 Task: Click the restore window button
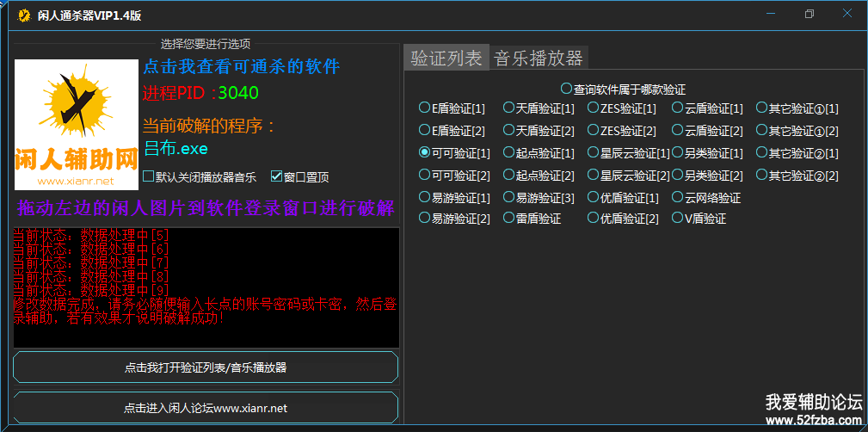(x=810, y=14)
